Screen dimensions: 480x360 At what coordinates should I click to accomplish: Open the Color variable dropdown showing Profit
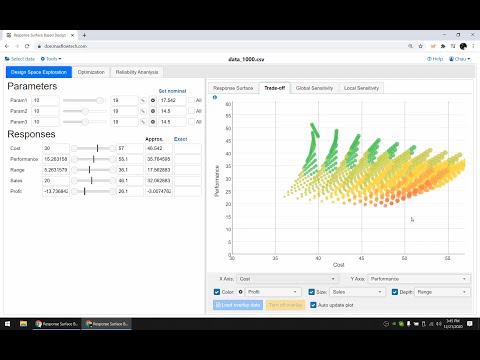pos(273,292)
